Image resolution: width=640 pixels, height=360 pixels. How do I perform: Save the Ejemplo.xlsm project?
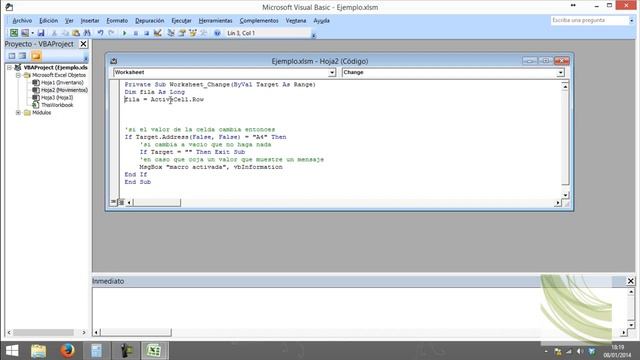click(x=41, y=33)
